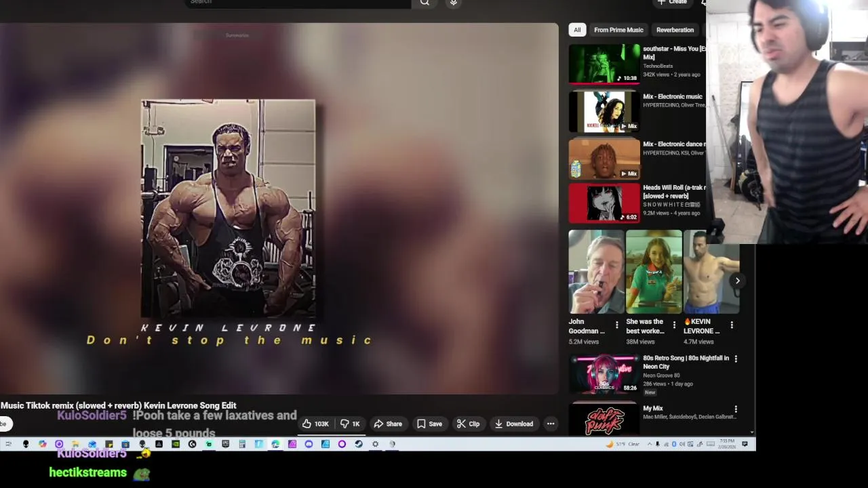Click the microphone system tray icon

[x=658, y=444]
